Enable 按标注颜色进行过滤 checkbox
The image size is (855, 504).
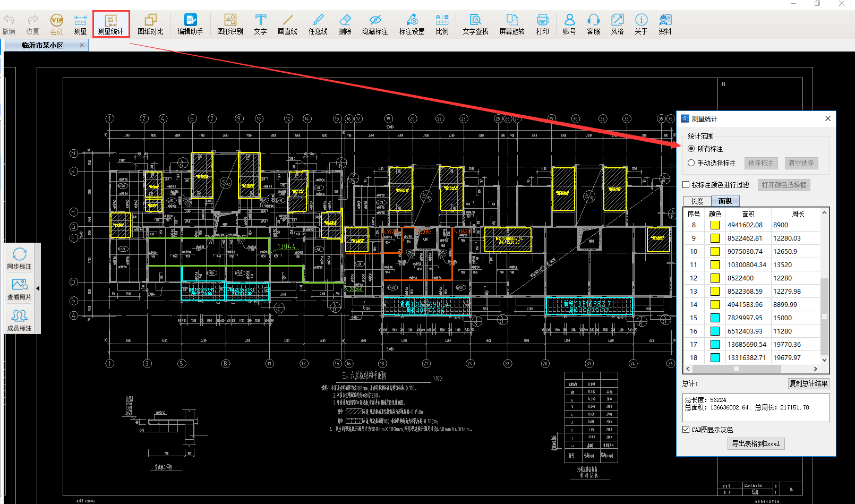pos(686,185)
